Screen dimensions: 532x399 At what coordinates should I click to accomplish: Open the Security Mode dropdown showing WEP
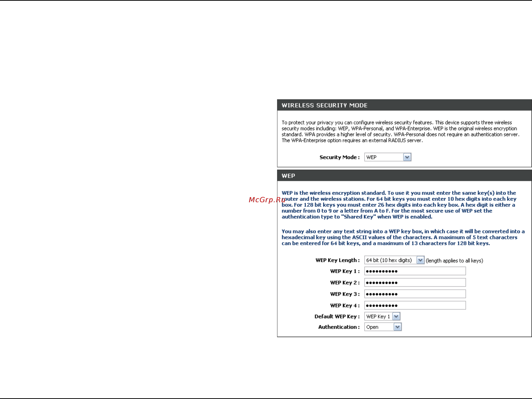click(388, 157)
